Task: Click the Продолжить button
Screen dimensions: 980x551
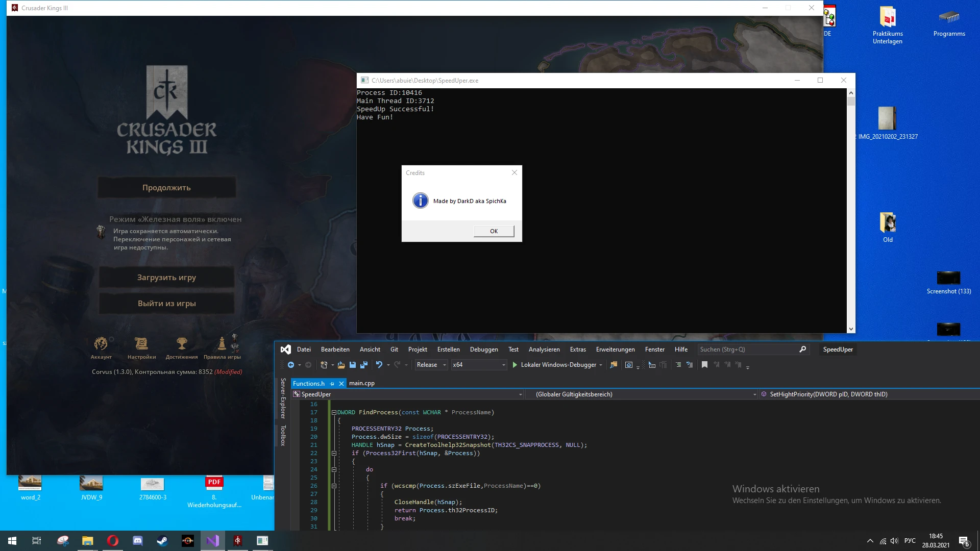Action: 166,188
